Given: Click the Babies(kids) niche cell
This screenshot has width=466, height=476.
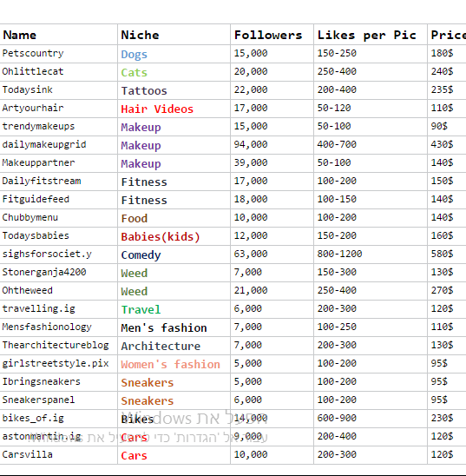Looking at the screenshot, I should pyautogui.click(x=174, y=236).
